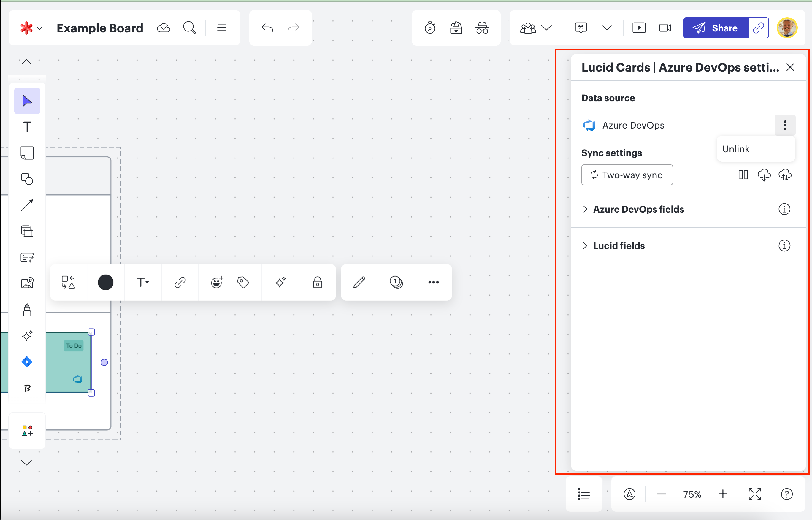Image resolution: width=812 pixels, height=520 pixels.
Task: Open the Jira diamond integration icon
Action: click(x=27, y=362)
